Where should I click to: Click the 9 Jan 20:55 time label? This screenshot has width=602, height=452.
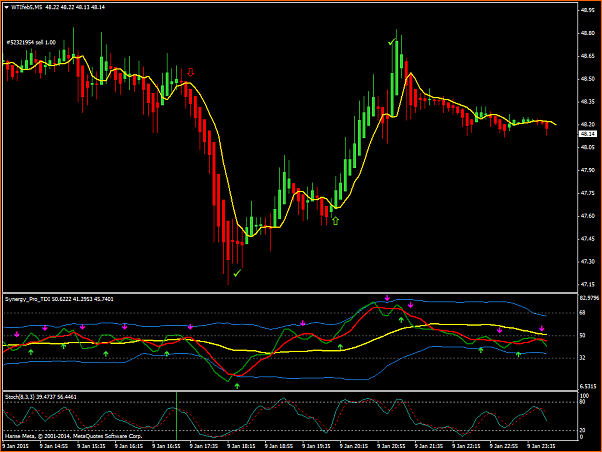click(x=391, y=446)
